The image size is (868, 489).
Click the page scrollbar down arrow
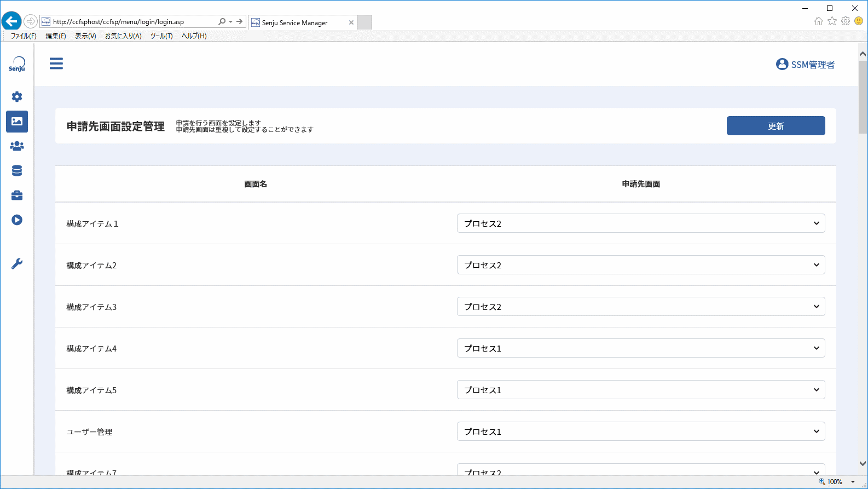[x=863, y=464]
